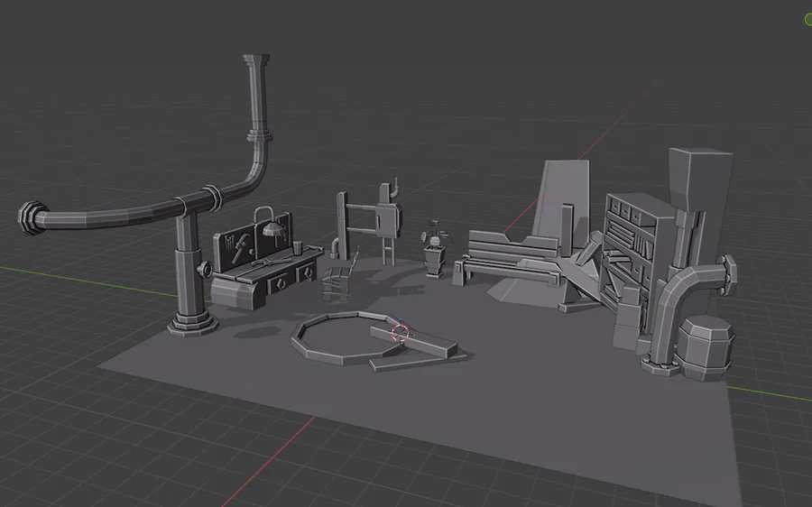Image resolution: width=812 pixels, height=507 pixels.
Task: Select the octagonal barrel beside the bookshelf
Action: point(706,349)
